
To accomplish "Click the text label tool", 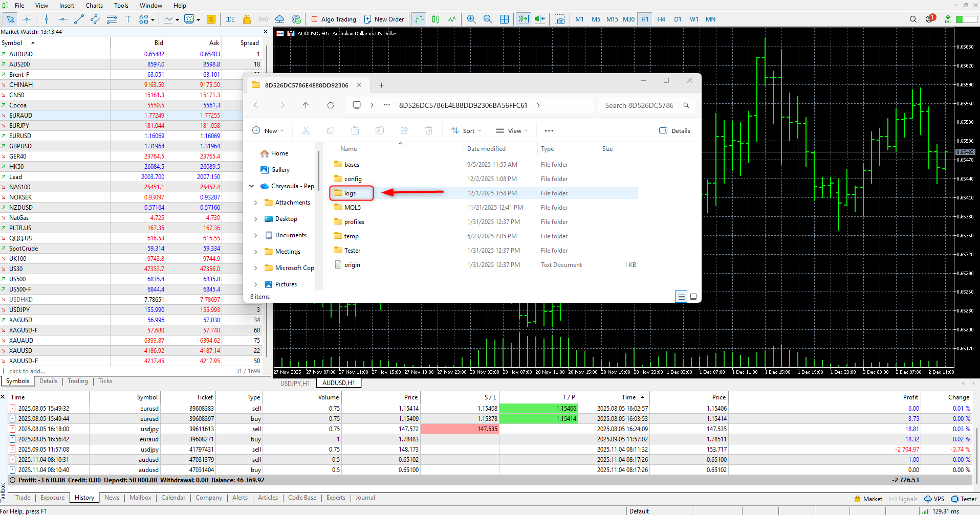I will (128, 19).
